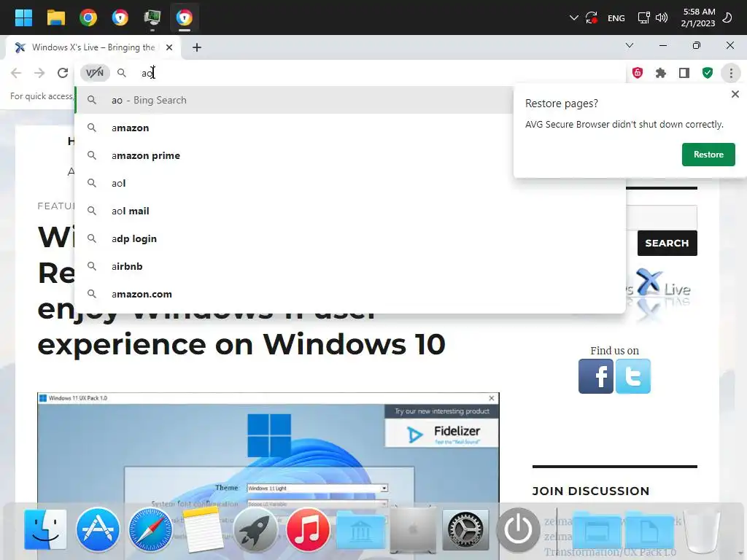Click the website SEARCH button
This screenshot has width=747, height=560.
click(x=667, y=243)
